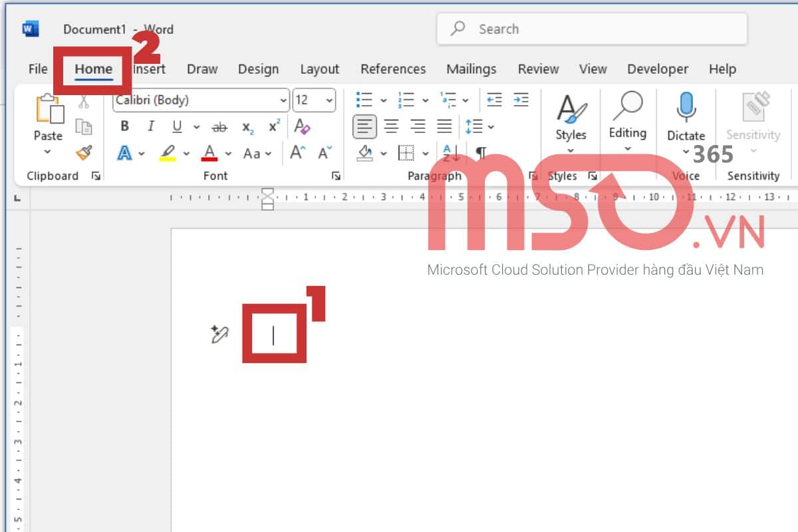Click the Dictate microphone icon

point(686,106)
